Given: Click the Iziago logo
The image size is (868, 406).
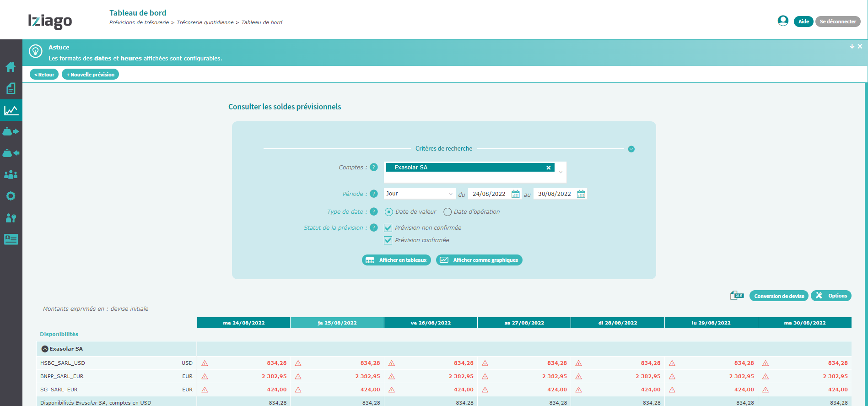Looking at the screenshot, I should click(x=50, y=21).
